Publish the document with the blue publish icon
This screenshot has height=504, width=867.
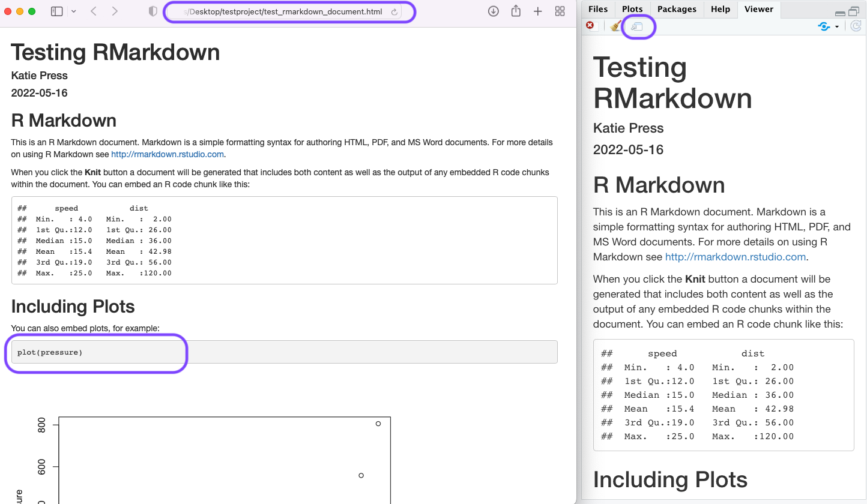pyautogui.click(x=824, y=26)
